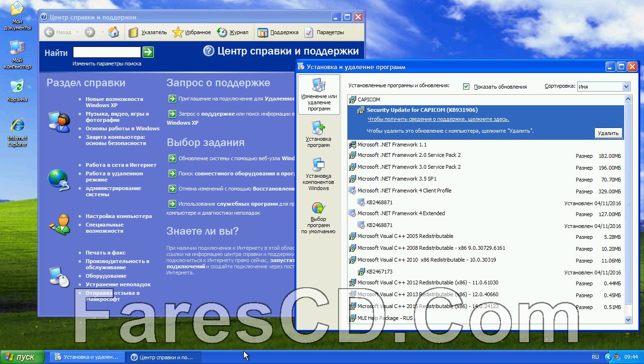
Task: Select Microsoft .NET Framework 2.0 Service Pack 2
Action: click(486, 155)
